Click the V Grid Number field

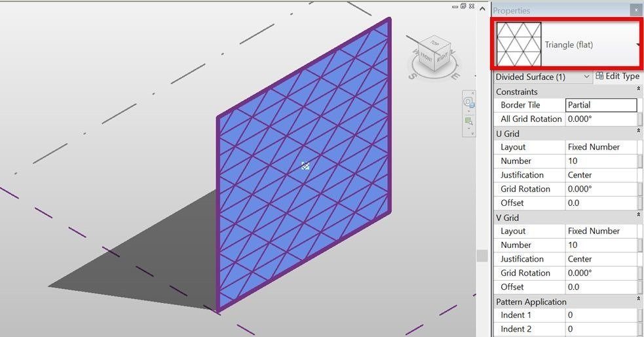tap(601, 245)
